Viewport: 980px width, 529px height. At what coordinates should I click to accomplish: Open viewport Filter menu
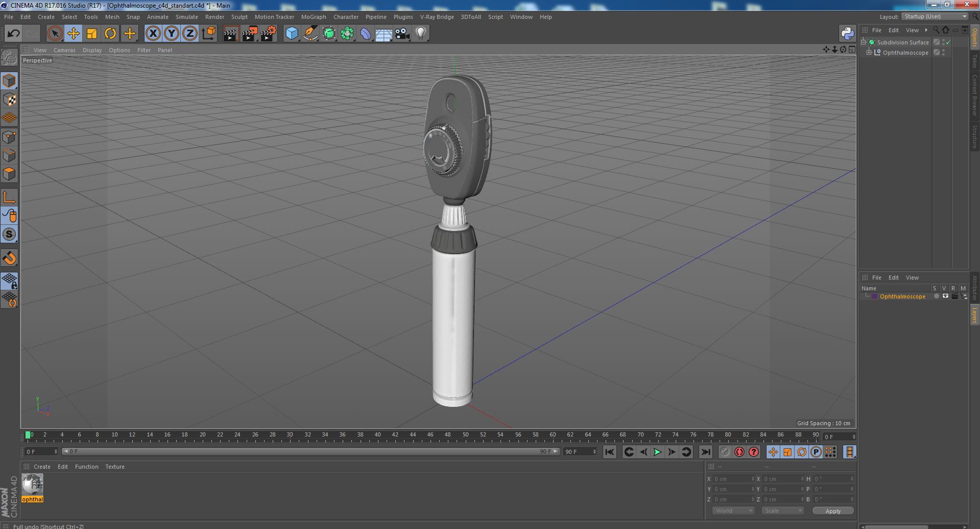[144, 50]
